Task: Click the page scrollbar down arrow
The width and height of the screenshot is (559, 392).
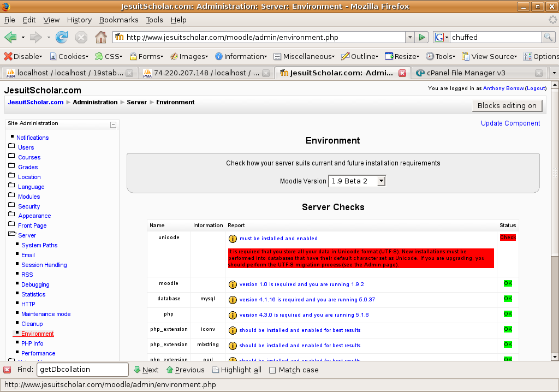Action: point(555,357)
